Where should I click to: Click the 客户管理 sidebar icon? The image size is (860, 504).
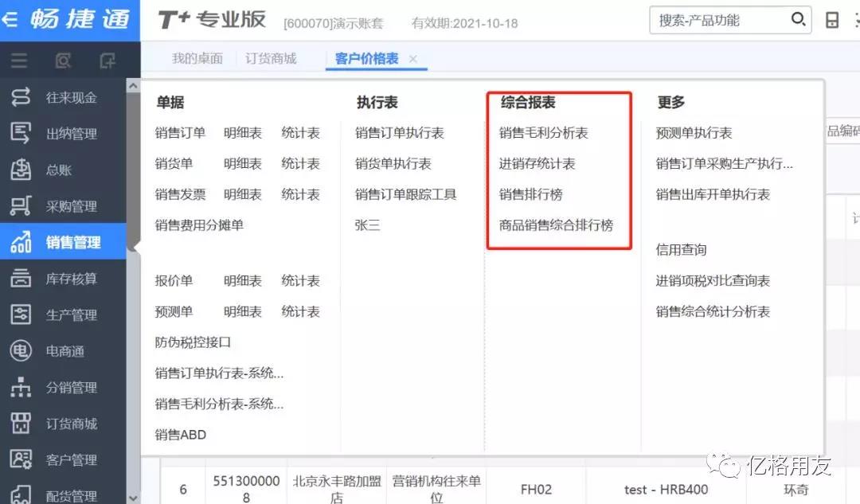21,459
